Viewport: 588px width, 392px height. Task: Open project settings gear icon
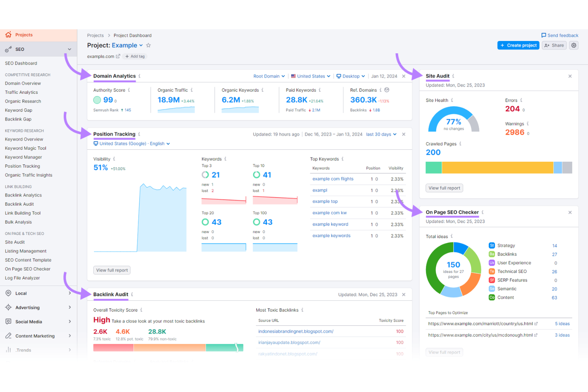(x=574, y=45)
